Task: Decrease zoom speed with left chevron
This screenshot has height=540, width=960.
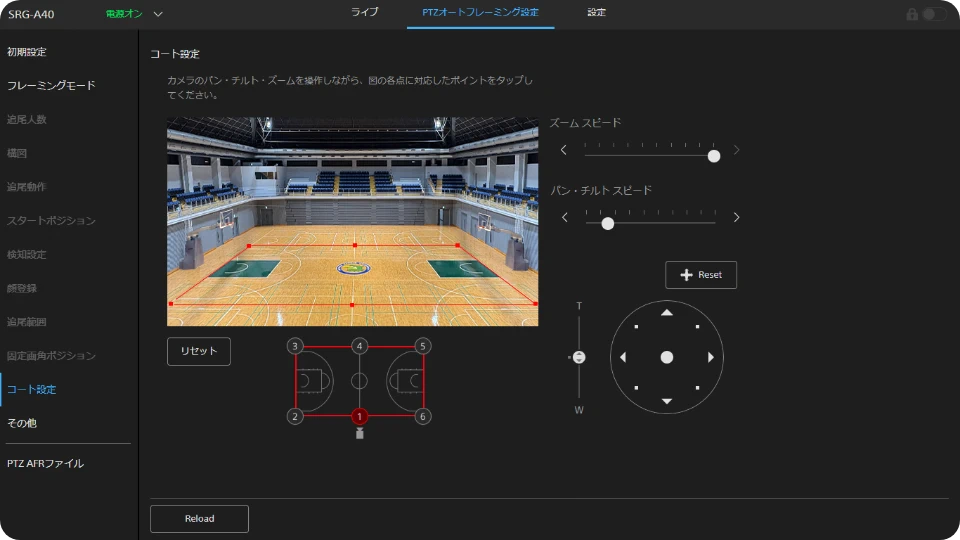Action: (x=564, y=150)
